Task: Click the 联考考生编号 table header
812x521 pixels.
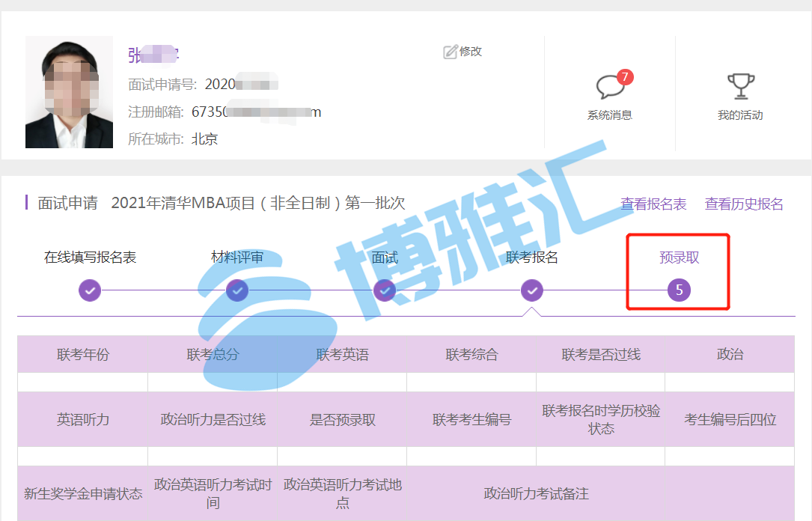Action: 471,419
